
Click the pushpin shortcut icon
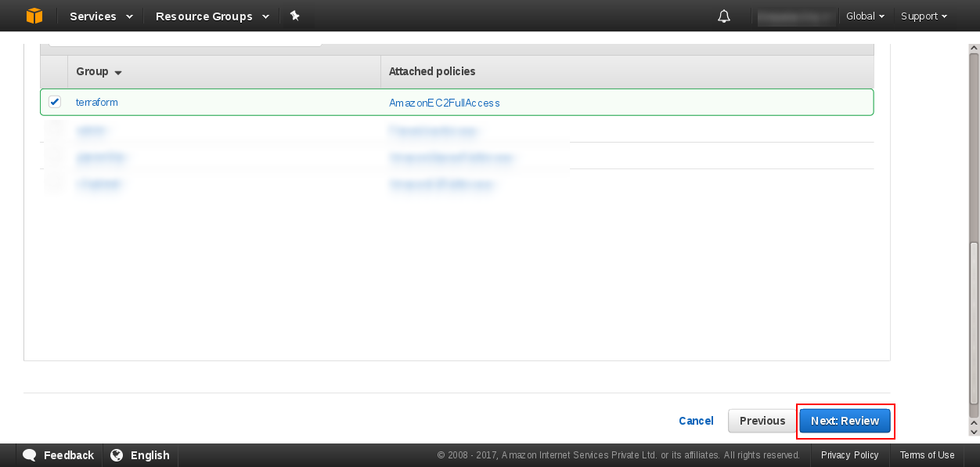point(294,16)
